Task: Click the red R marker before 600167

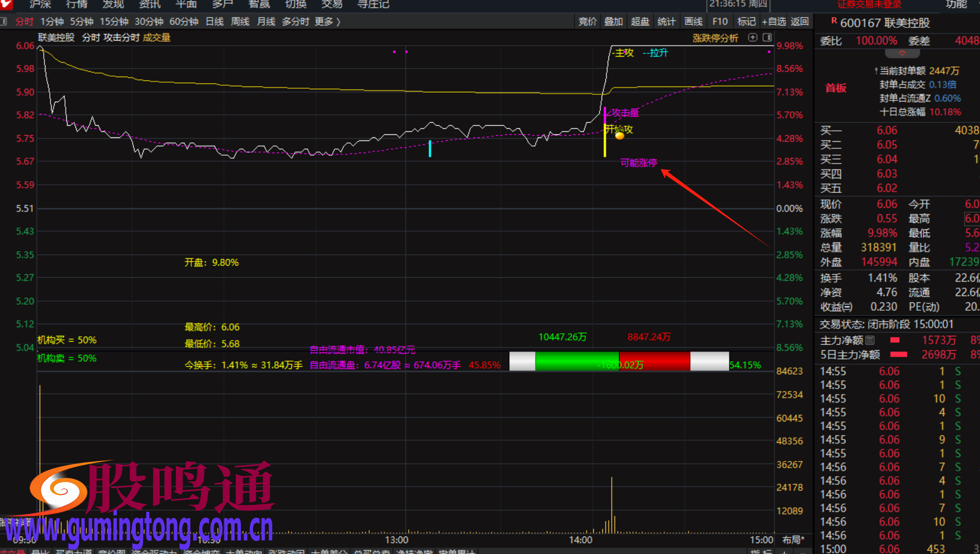Action: pos(833,21)
